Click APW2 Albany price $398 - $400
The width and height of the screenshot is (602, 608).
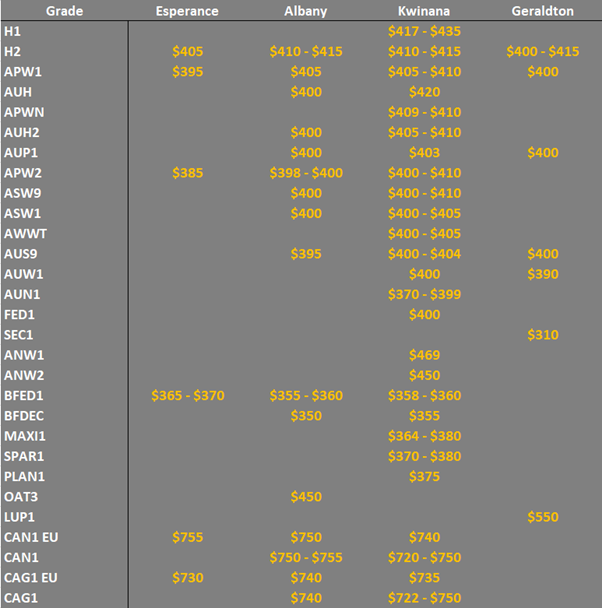(x=306, y=173)
